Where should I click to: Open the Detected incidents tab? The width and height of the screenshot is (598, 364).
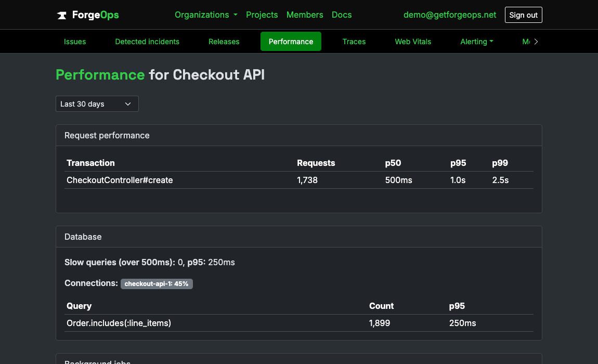147,42
